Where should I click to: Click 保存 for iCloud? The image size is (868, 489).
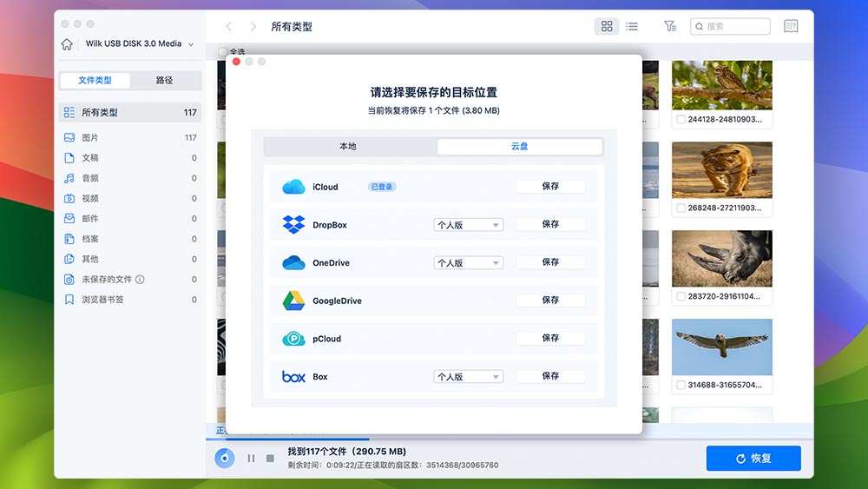click(550, 186)
